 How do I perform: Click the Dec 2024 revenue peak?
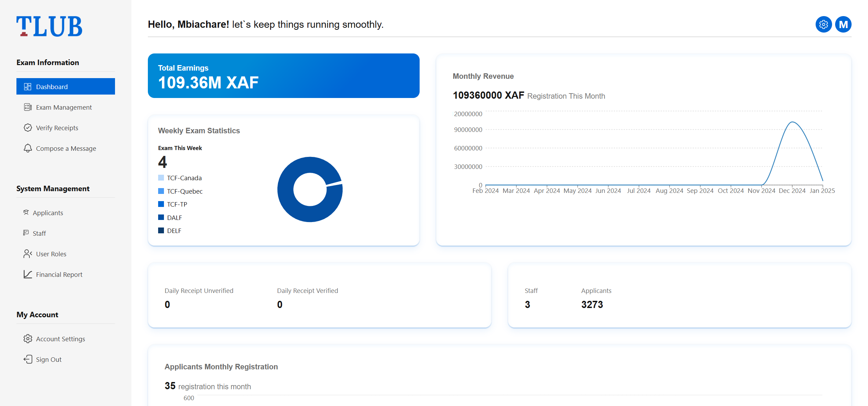792,122
